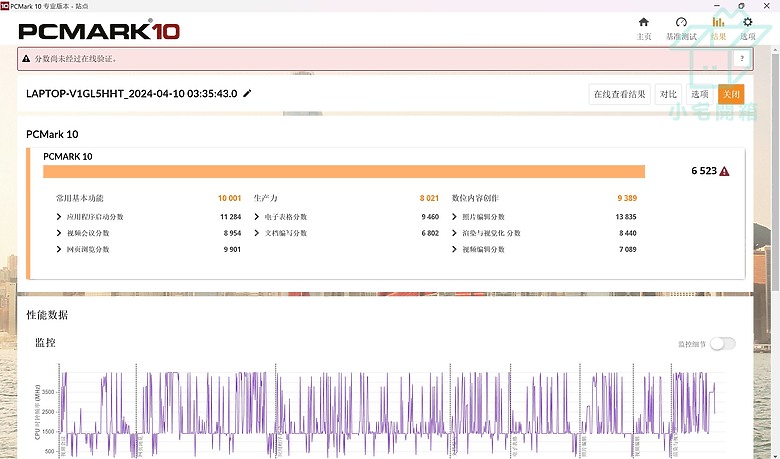The width and height of the screenshot is (780, 459).
Task: Click the orange PCMARK 10 score bar
Action: point(344,172)
